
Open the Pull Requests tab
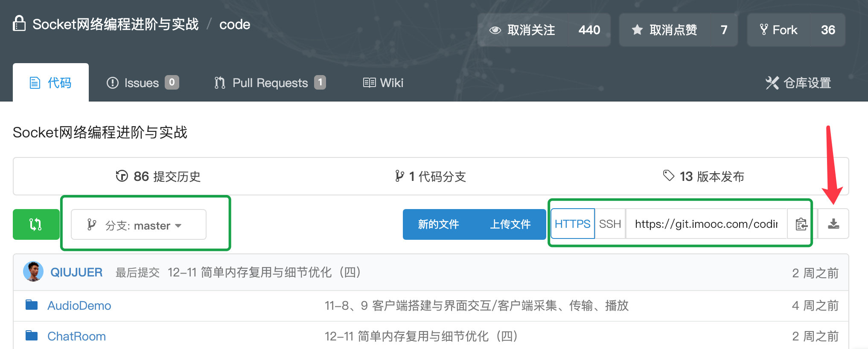pos(270,82)
